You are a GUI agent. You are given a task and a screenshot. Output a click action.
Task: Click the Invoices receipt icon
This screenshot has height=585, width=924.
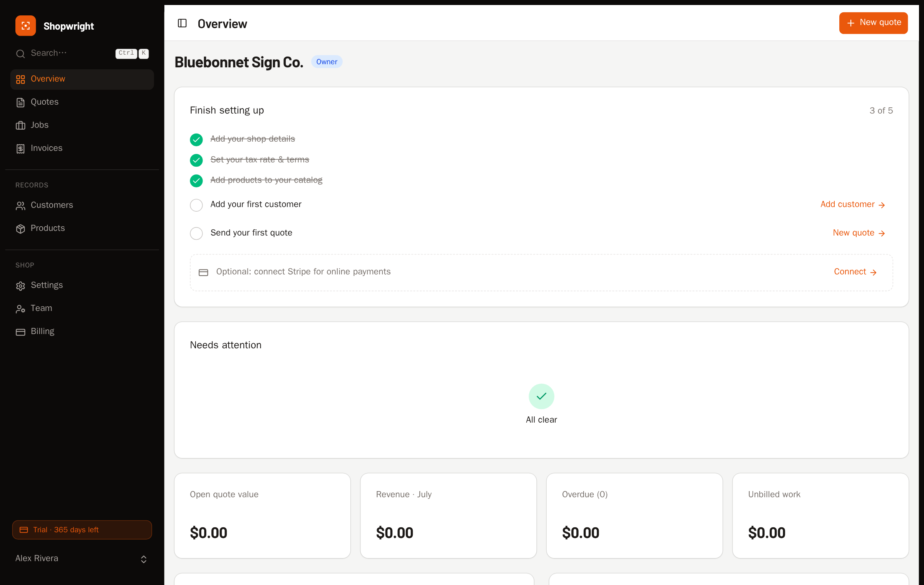pyautogui.click(x=20, y=149)
